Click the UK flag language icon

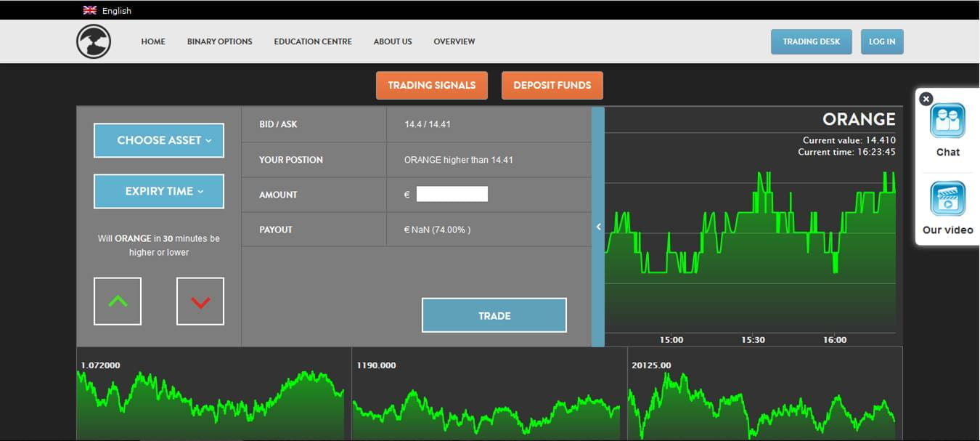(x=90, y=10)
